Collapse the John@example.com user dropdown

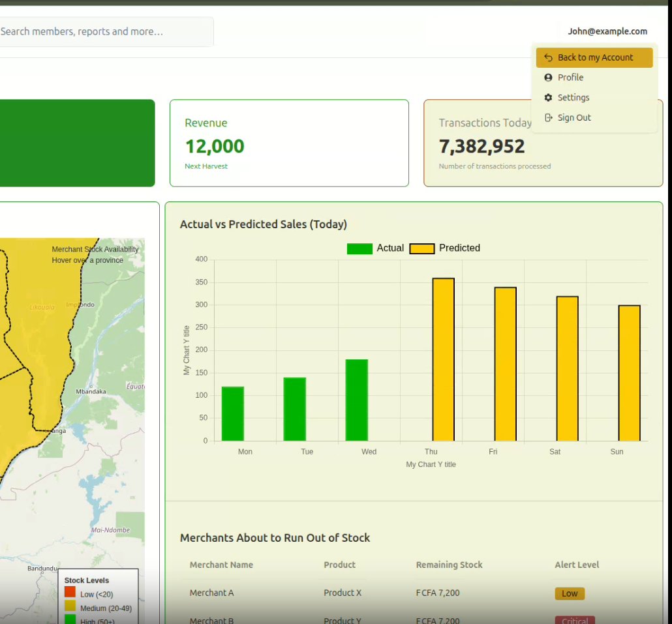[607, 31]
